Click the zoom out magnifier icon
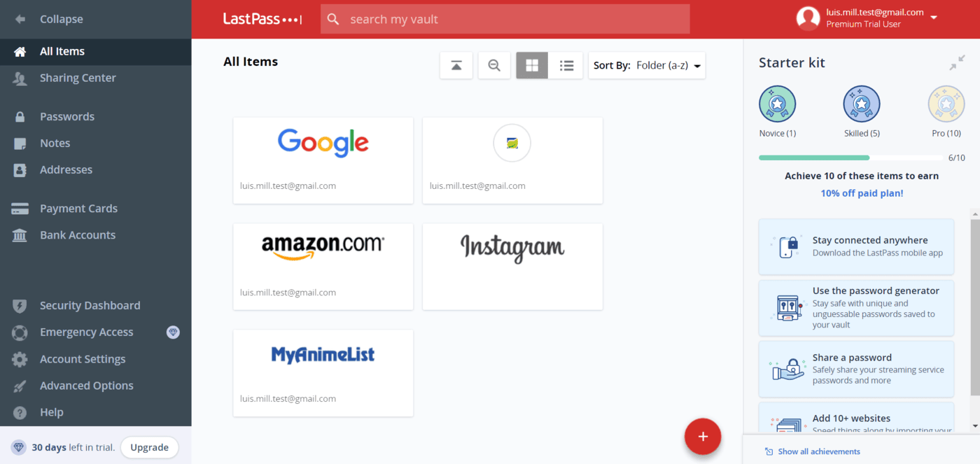Screen dimensions: 980x464 point(494,65)
